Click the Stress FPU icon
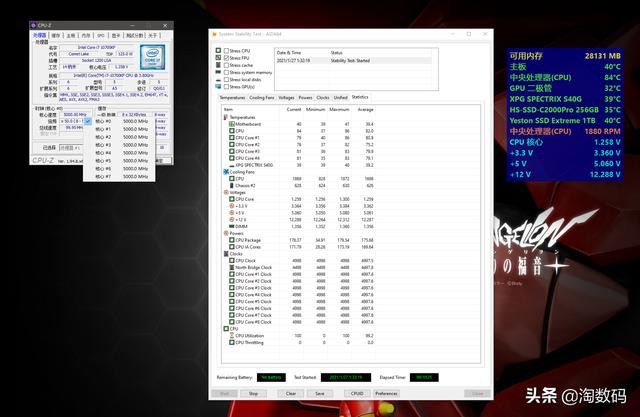 click(x=218, y=58)
